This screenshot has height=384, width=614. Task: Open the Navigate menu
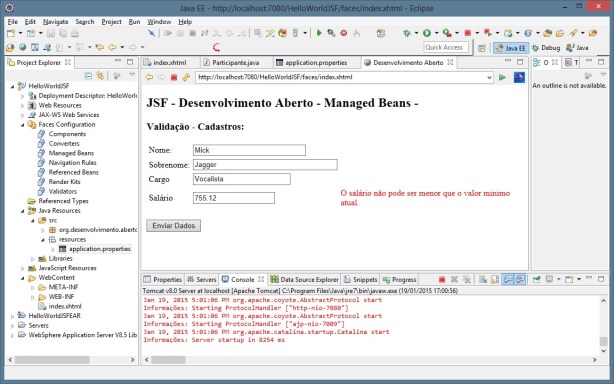(x=56, y=22)
